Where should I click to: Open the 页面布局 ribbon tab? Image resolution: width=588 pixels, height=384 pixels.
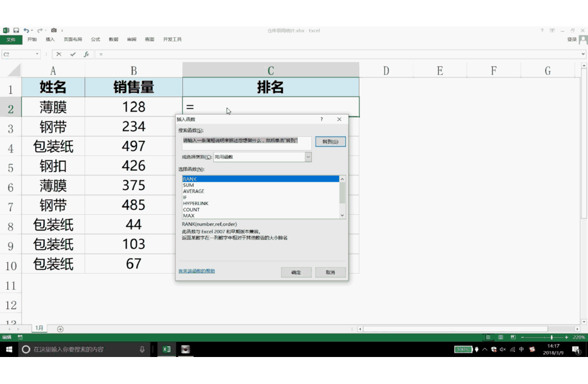pos(73,40)
